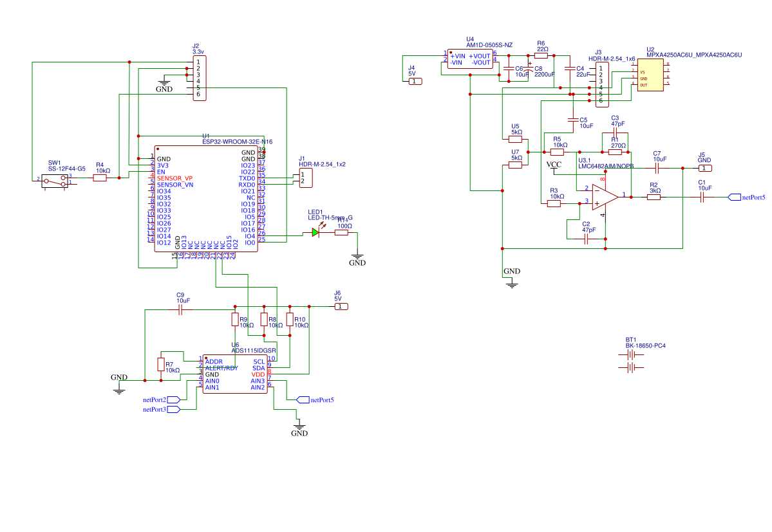Click the J5 GND connector pin
Viewport: 772px width, 532px height.
705,168
